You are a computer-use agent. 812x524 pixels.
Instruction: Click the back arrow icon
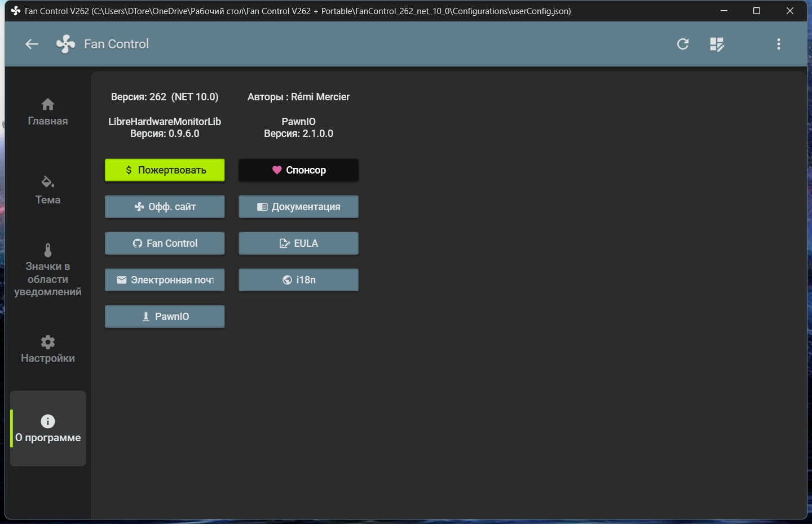click(x=32, y=44)
